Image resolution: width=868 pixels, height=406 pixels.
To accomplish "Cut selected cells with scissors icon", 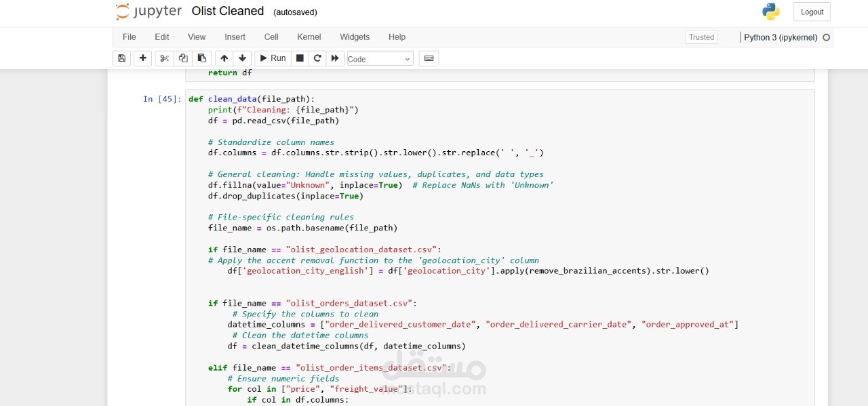I will (x=164, y=58).
